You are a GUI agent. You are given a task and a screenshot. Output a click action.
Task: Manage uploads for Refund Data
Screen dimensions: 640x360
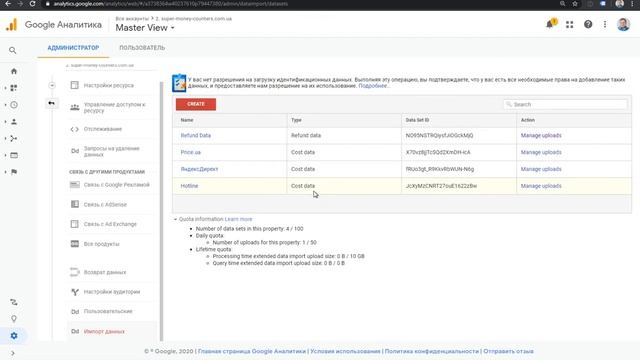[x=541, y=135]
